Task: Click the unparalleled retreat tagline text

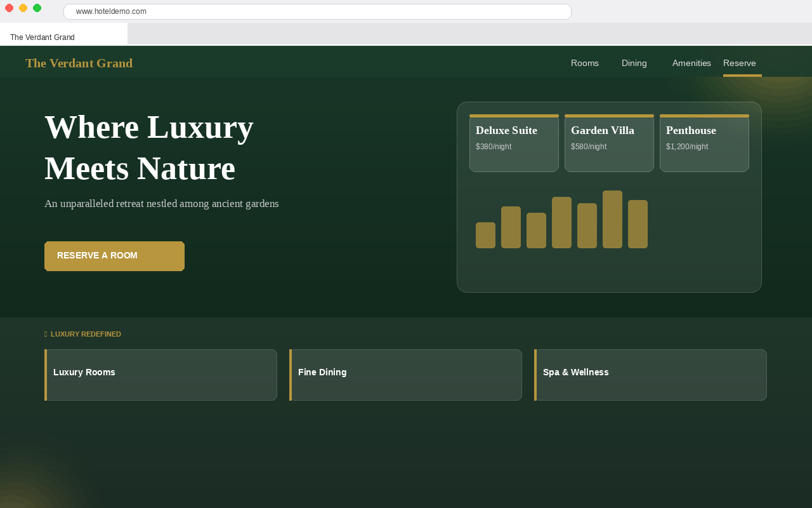Action: pyautogui.click(x=162, y=204)
